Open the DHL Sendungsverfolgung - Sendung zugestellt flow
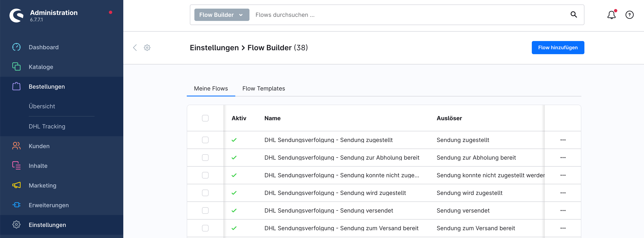This screenshot has height=238, width=644. 329,140
